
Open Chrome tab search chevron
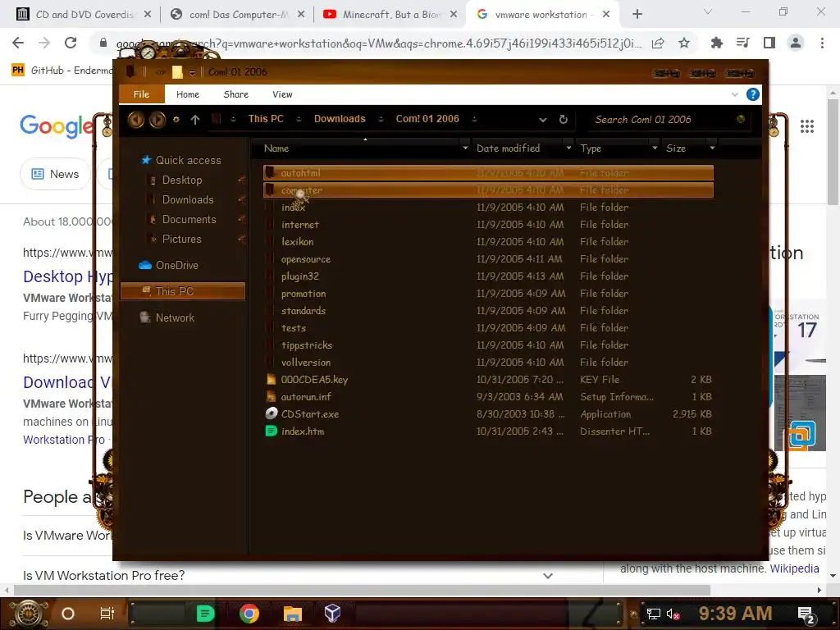click(x=708, y=11)
